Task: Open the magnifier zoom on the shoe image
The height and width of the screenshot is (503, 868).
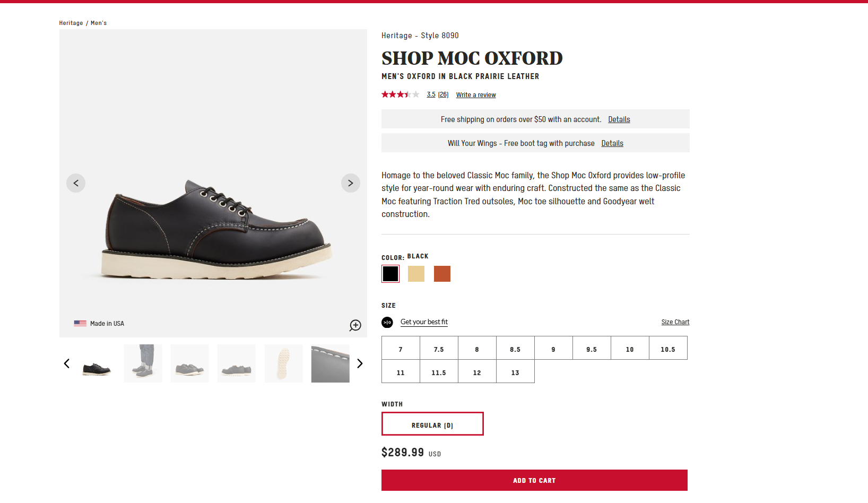Action: [355, 325]
